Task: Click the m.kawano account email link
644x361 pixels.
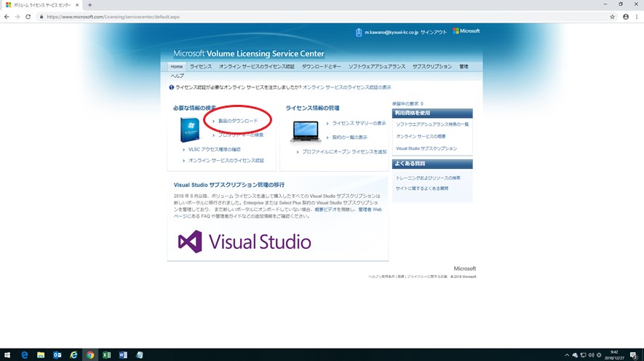Action: click(x=391, y=32)
